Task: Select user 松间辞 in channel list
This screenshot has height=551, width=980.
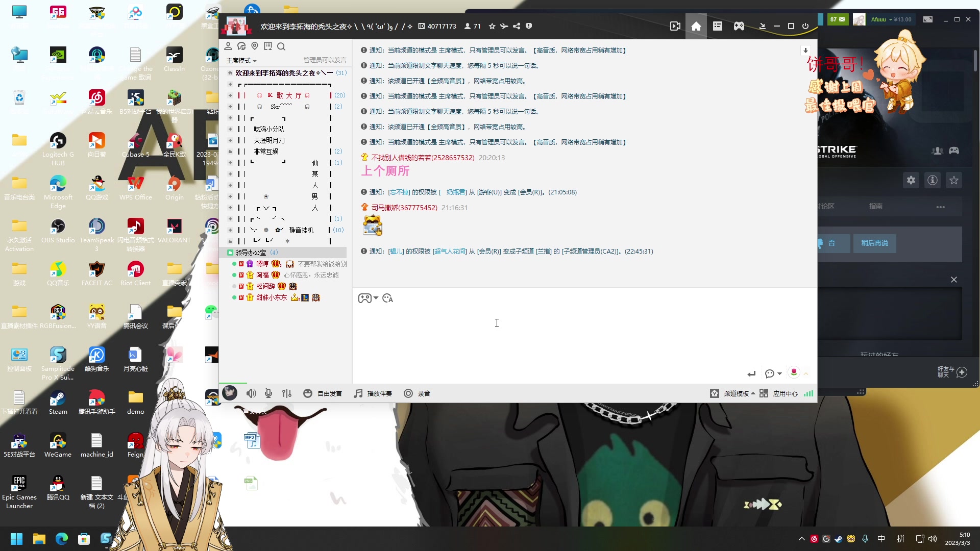Action: 265,286
